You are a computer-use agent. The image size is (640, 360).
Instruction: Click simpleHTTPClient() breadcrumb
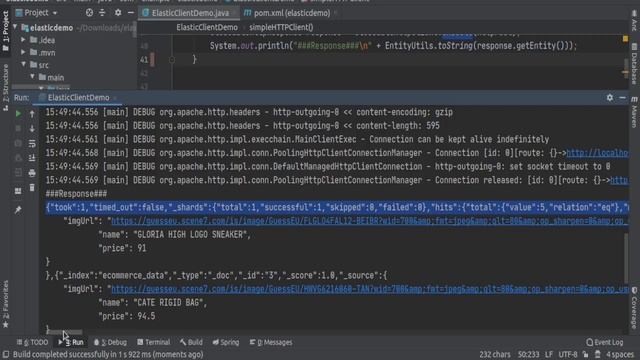[281, 27]
